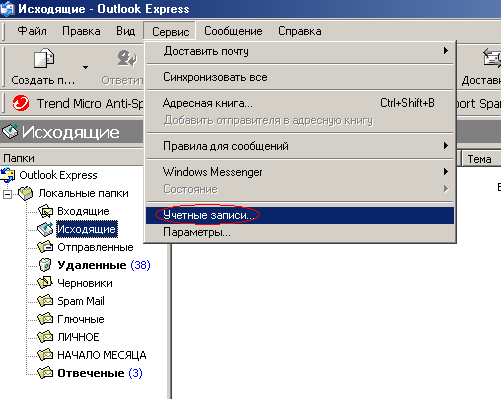Expand the Windows Messenger submenu
The height and width of the screenshot is (399, 501).
pos(300,172)
